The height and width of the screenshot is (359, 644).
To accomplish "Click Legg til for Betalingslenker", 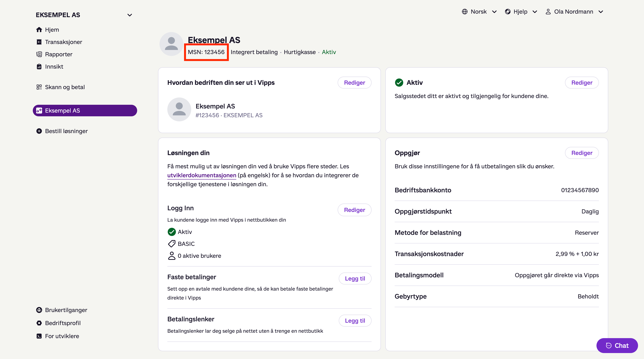I will tap(355, 320).
